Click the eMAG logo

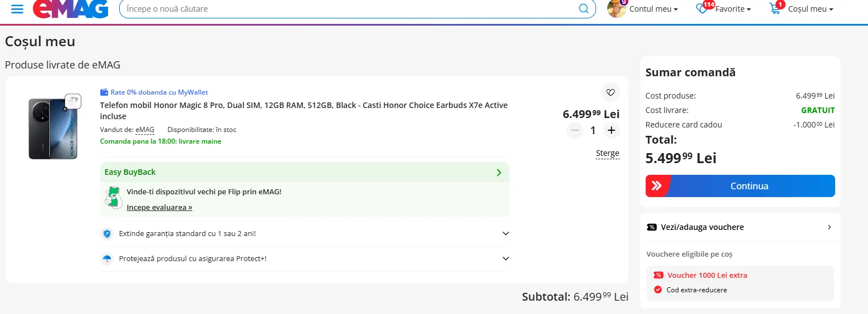pyautogui.click(x=71, y=9)
